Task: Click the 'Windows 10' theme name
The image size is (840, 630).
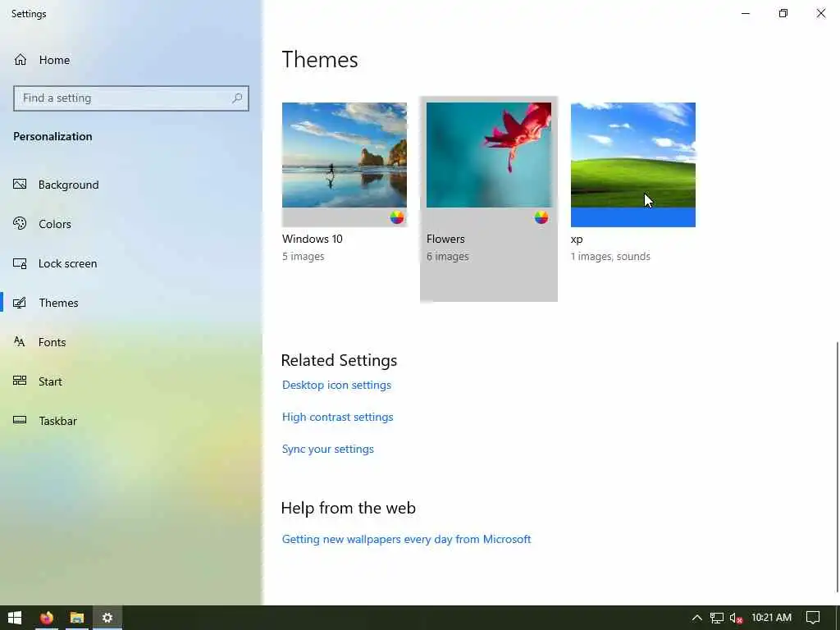Action: point(313,239)
